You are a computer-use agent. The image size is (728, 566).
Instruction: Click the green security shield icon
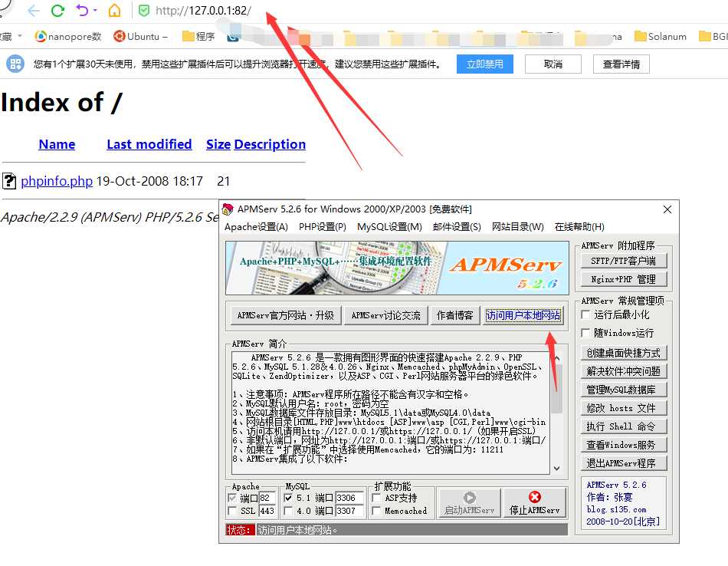[x=144, y=10]
